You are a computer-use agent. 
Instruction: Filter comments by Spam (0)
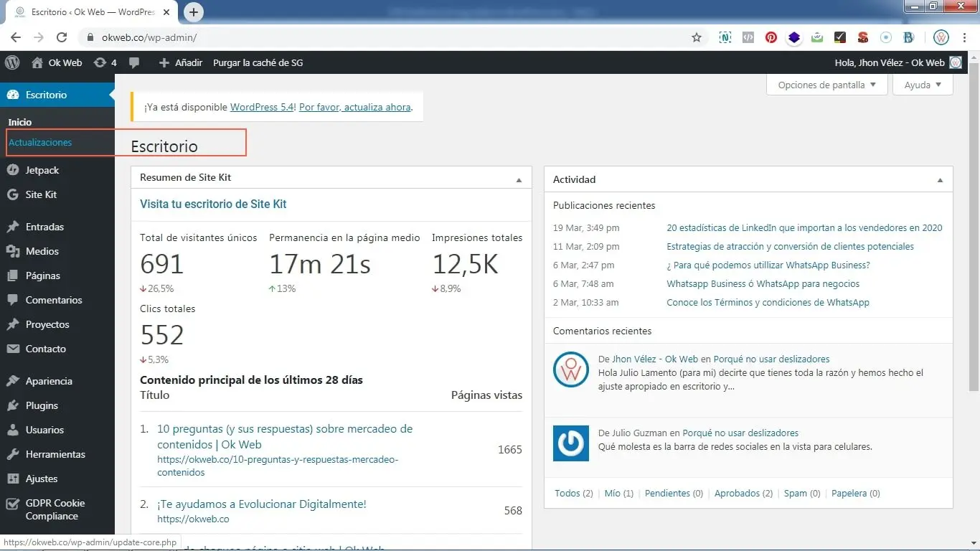[x=802, y=493]
